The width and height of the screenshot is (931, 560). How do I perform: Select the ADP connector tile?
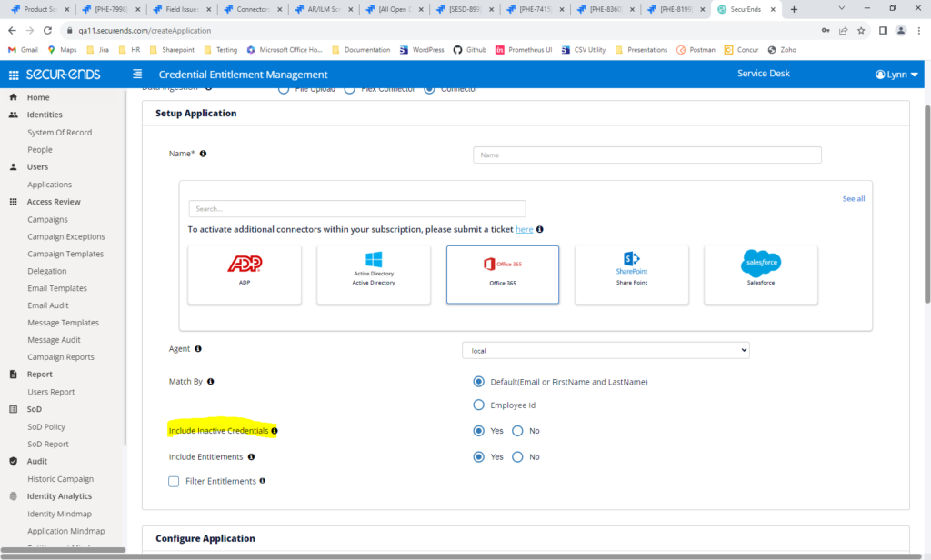tap(245, 275)
